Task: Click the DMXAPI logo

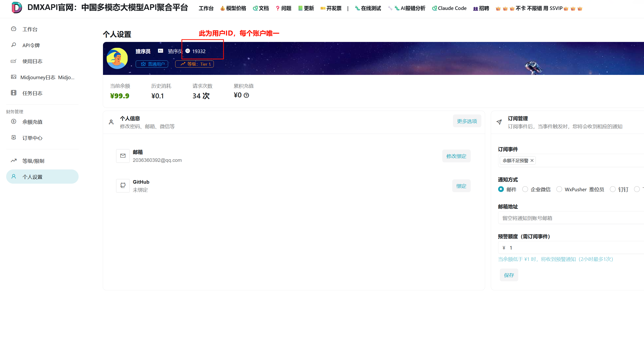Action: (x=17, y=8)
